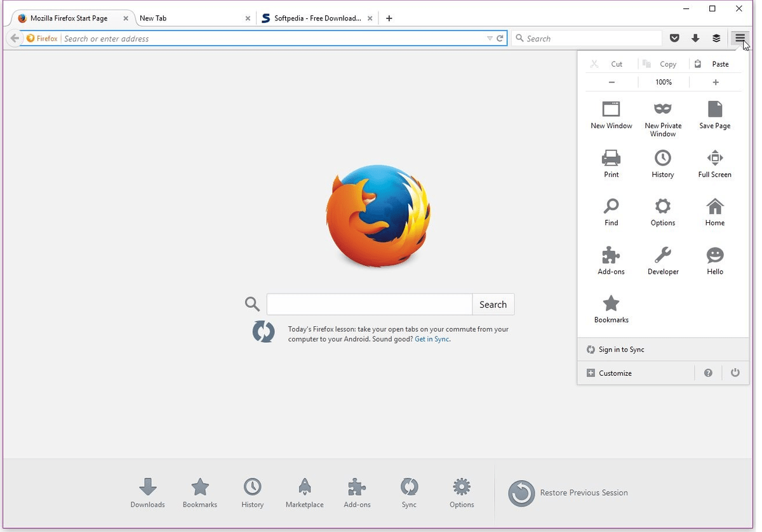
Task: Open the hamburger menu button
Action: (740, 38)
